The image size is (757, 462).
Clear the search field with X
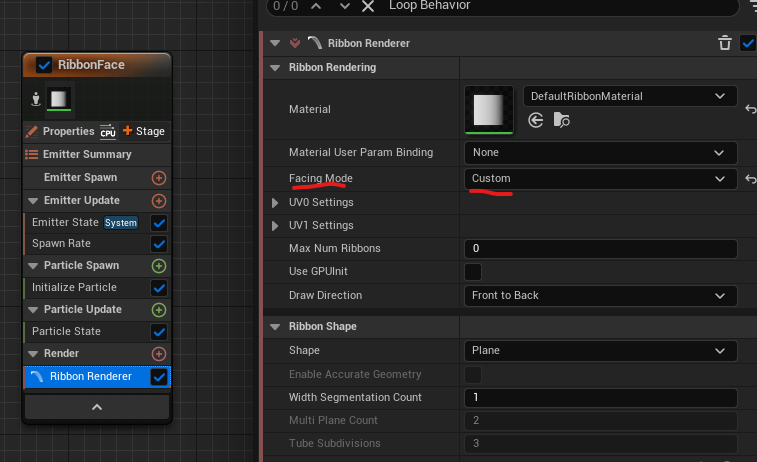[368, 6]
